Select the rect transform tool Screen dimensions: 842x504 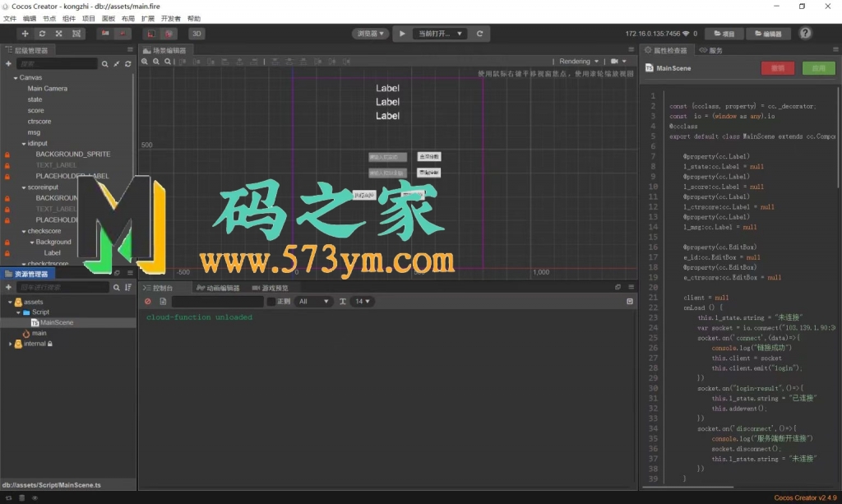(x=76, y=33)
